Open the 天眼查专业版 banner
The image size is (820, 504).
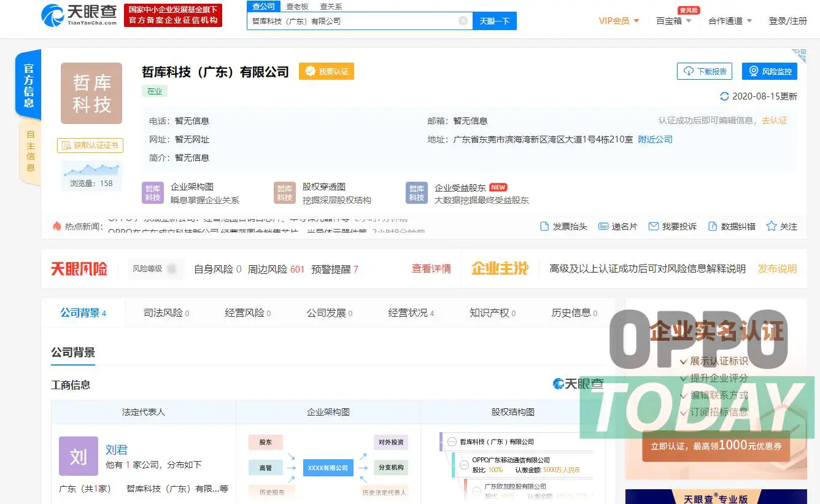click(716, 497)
